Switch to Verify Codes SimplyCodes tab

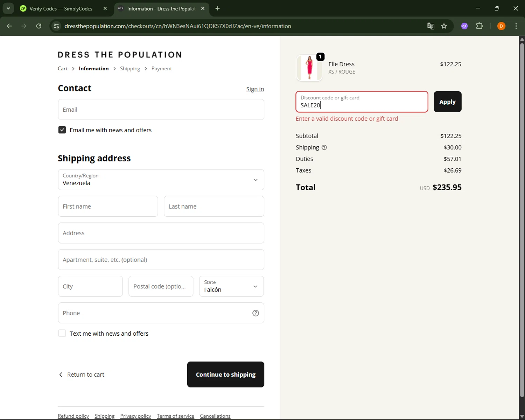click(x=61, y=8)
